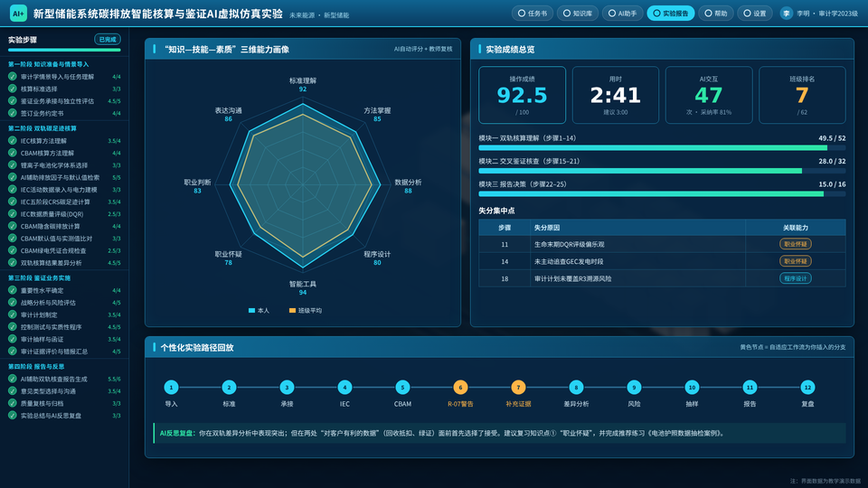This screenshot has height=488, width=868.
Task: Click check icon beside 审计计划制定
Action: 12,314
